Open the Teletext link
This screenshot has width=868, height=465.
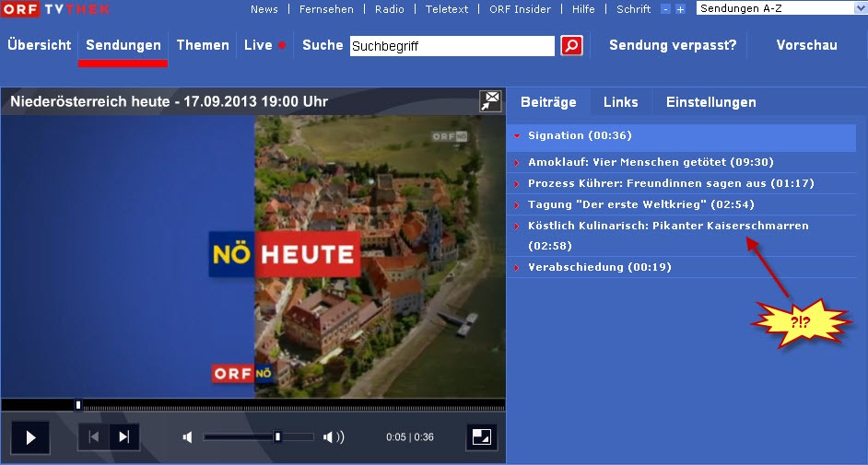coord(447,9)
